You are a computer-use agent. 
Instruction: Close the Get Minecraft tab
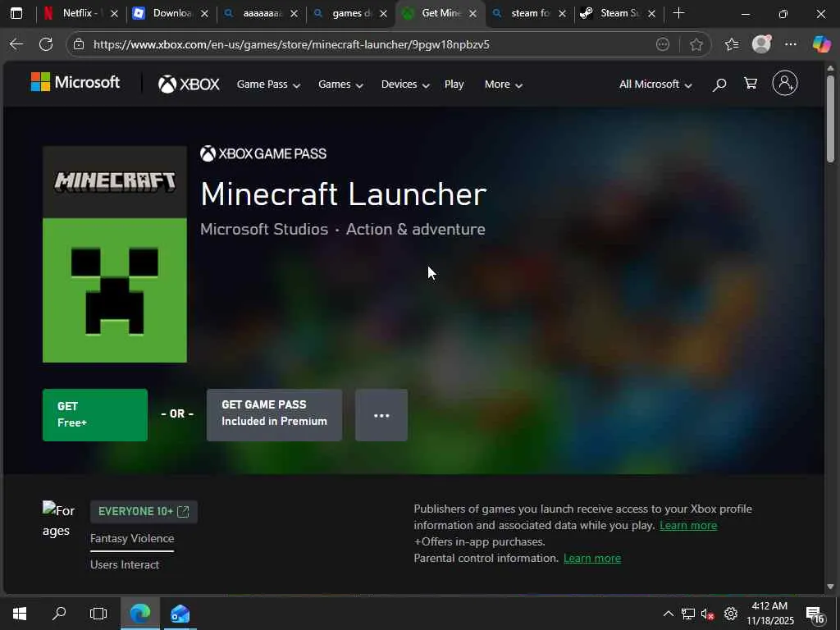click(472, 14)
